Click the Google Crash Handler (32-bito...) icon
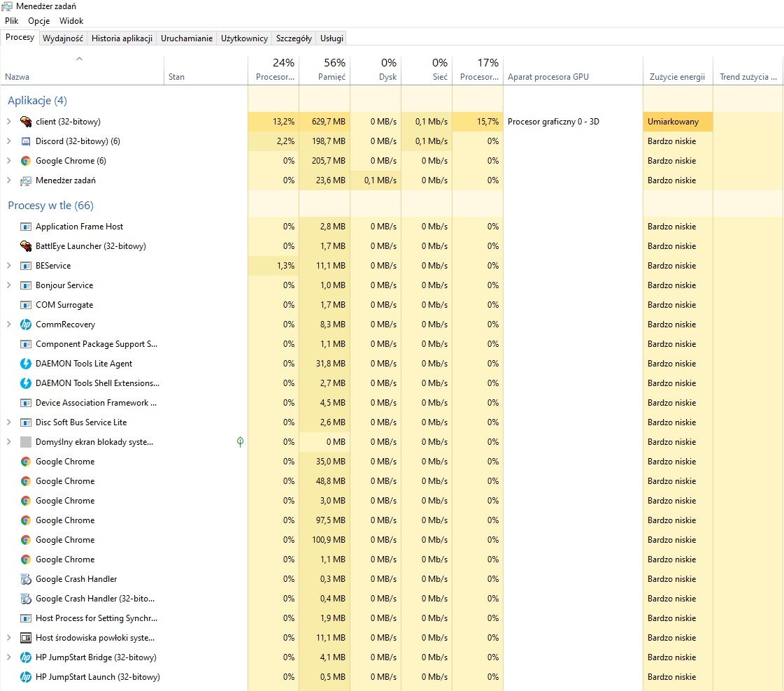 (25, 599)
